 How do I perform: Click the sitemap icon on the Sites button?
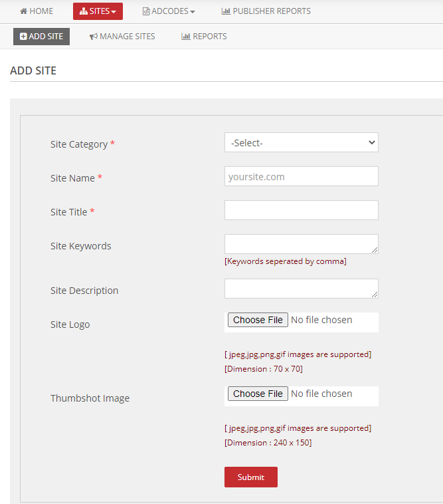point(84,11)
